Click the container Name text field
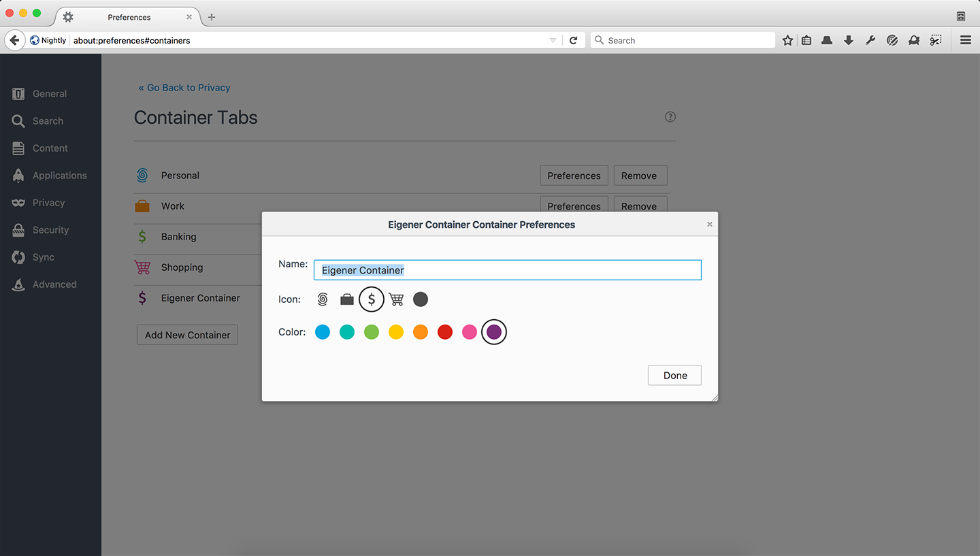Screen dimensions: 980x556 click(507, 270)
